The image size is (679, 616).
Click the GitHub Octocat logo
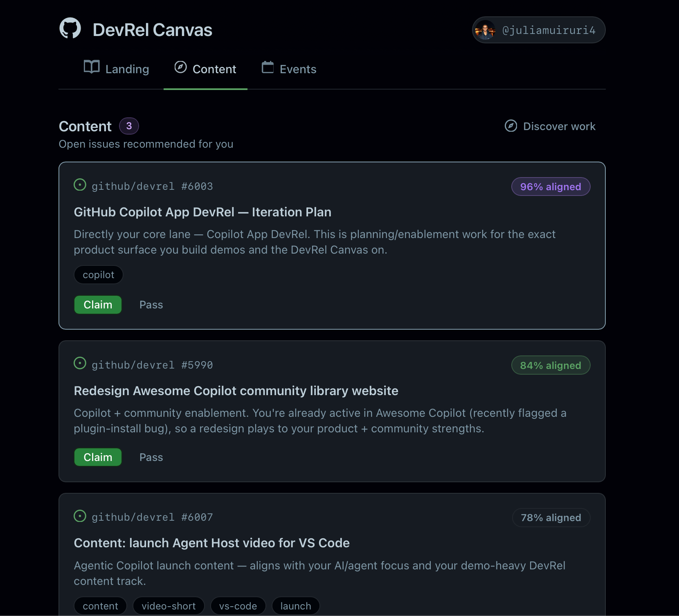point(70,28)
